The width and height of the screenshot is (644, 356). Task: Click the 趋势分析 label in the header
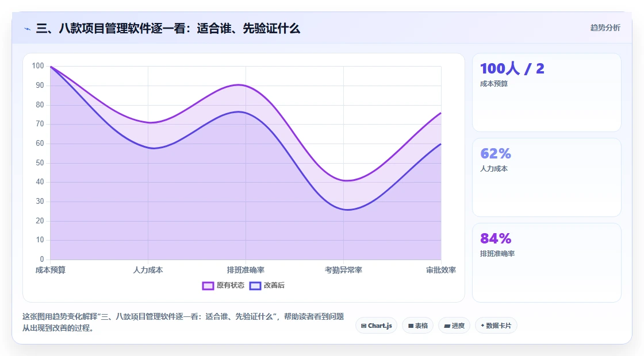[x=605, y=28]
